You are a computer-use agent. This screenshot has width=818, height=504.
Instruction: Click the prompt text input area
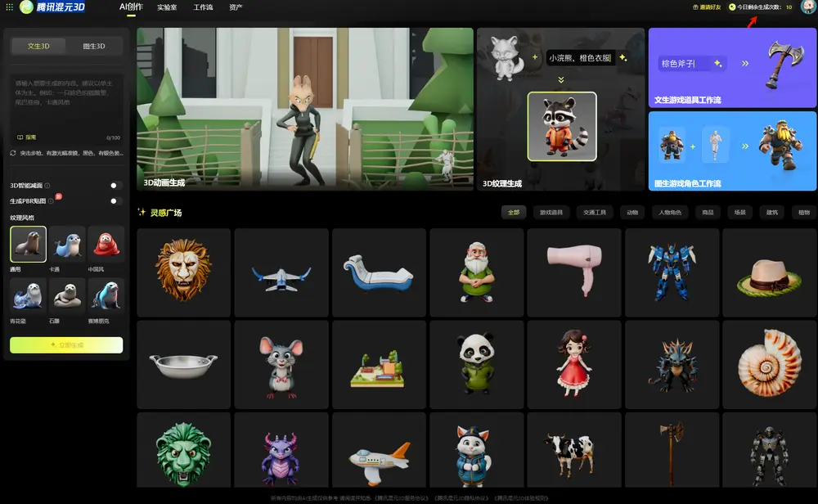click(x=67, y=102)
